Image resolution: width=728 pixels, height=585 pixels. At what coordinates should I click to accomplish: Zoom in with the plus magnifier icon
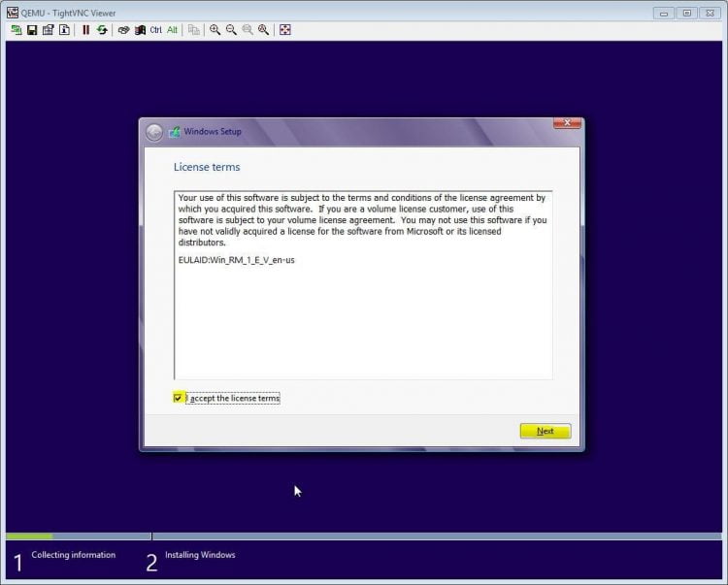pos(215,30)
